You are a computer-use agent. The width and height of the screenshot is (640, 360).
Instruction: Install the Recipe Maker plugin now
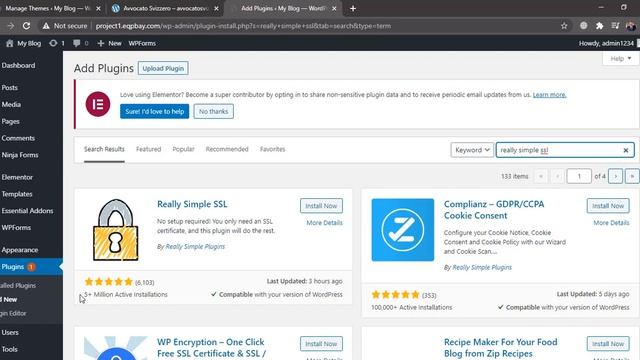pyautogui.click(x=608, y=344)
